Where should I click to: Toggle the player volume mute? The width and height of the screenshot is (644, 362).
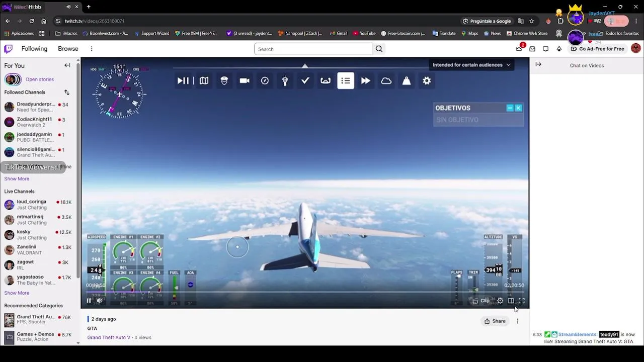tap(100, 301)
